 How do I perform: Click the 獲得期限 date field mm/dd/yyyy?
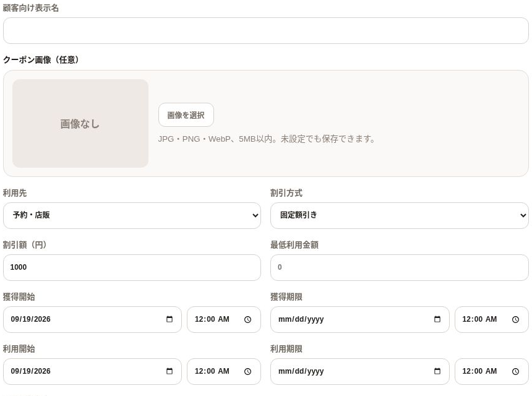click(x=359, y=319)
